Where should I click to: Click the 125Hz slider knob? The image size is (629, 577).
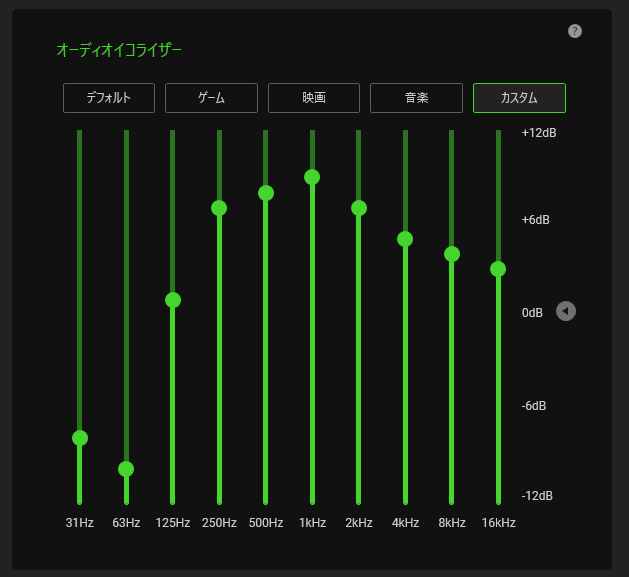(173, 300)
